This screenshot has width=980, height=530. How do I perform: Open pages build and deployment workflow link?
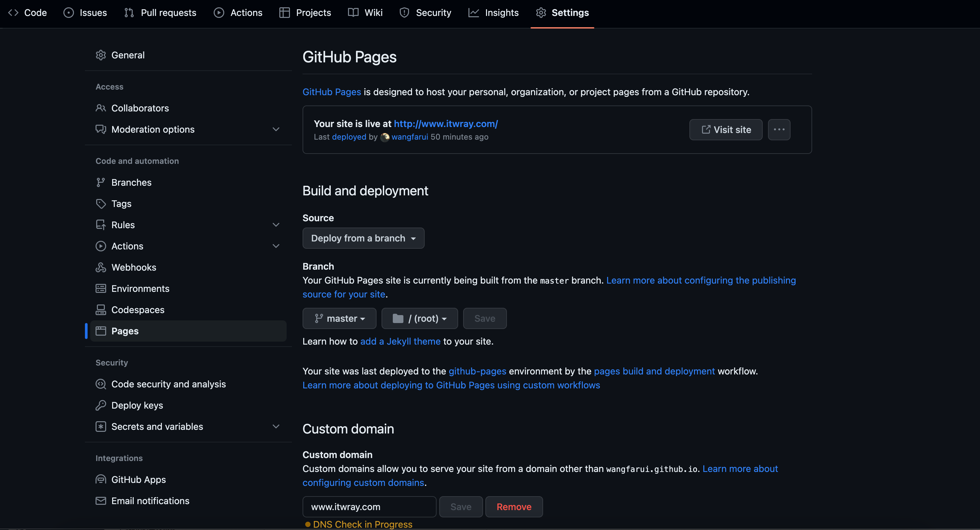click(x=654, y=371)
